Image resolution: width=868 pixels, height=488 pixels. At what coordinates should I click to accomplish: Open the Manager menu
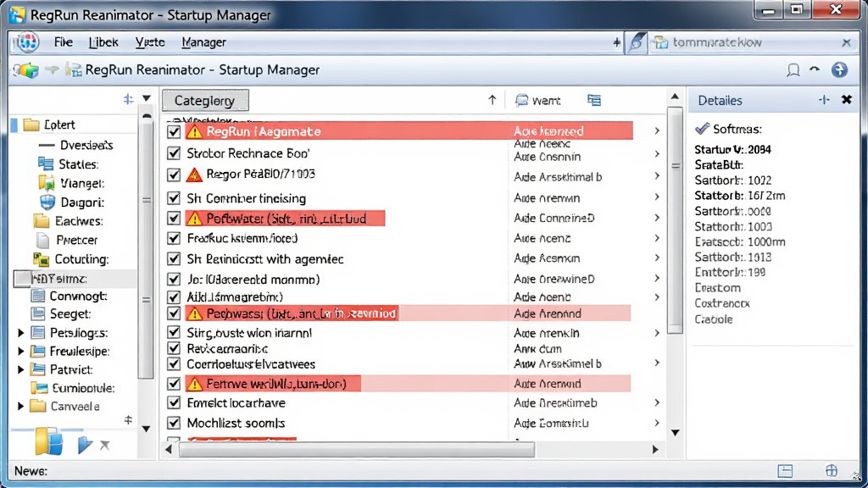[203, 42]
